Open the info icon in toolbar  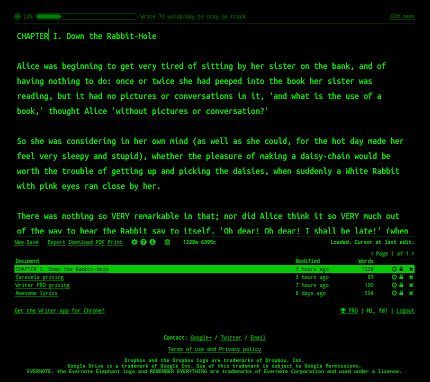(x=152, y=242)
